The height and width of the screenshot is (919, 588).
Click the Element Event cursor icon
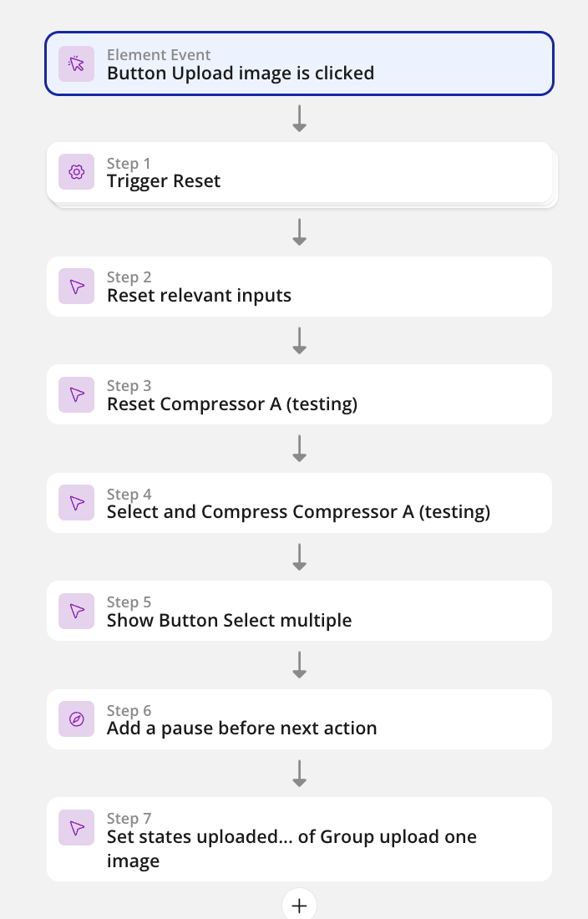coord(77,64)
